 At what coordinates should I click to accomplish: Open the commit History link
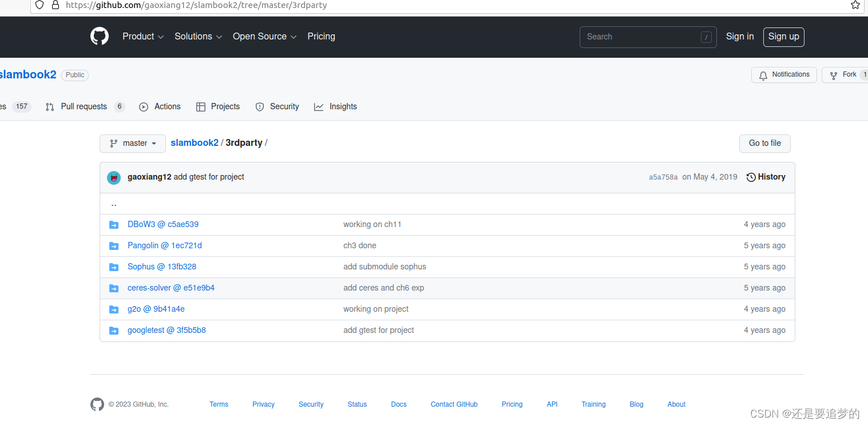766,177
